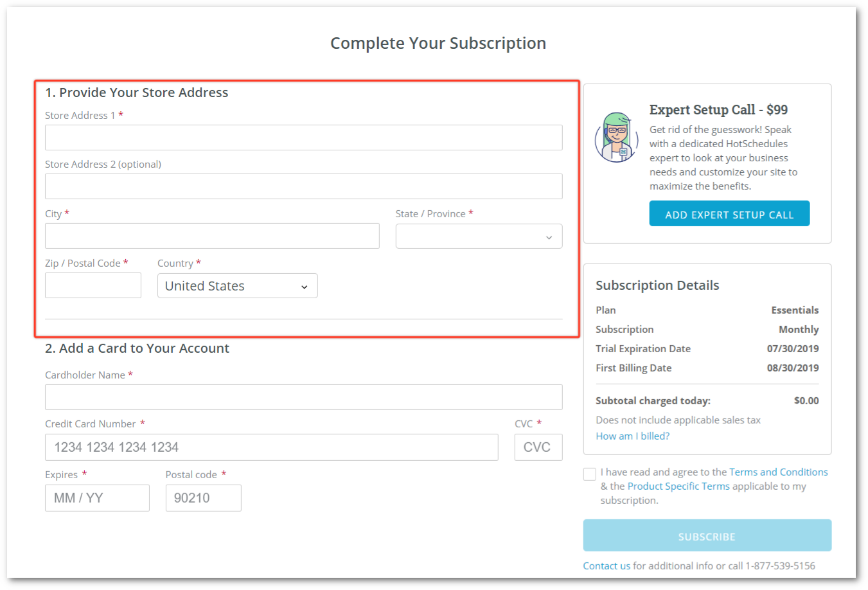Focus the optional Store Address 2 field
This screenshot has width=868, height=590.
click(x=303, y=186)
